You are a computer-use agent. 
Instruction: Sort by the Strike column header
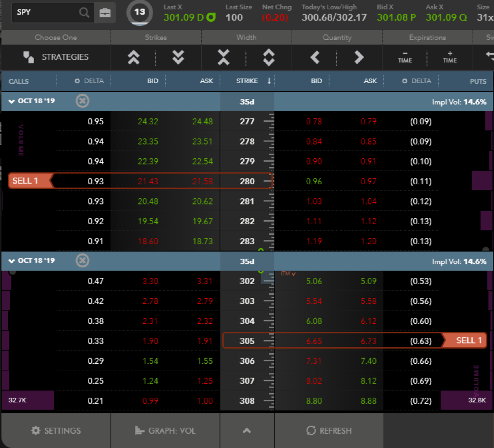[x=247, y=81]
